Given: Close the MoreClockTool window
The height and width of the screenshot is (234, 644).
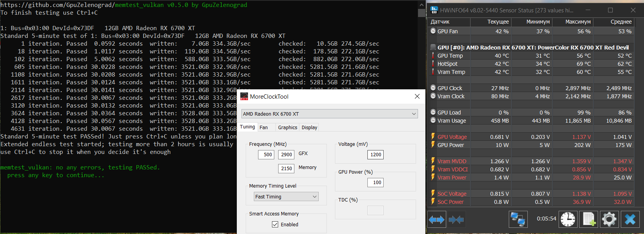Looking at the screenshot, I should 417,96.
